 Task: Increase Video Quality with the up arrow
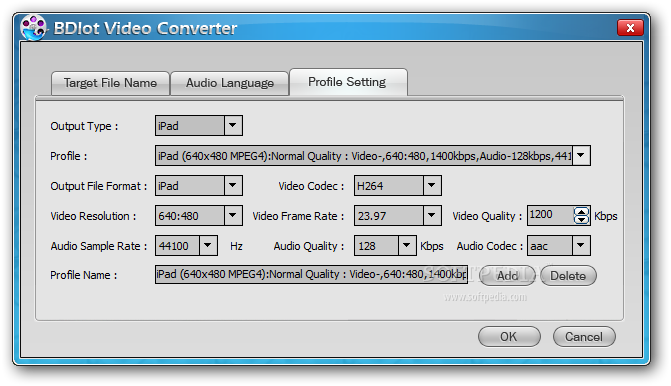pyautogui.click(x=581, y=211)
